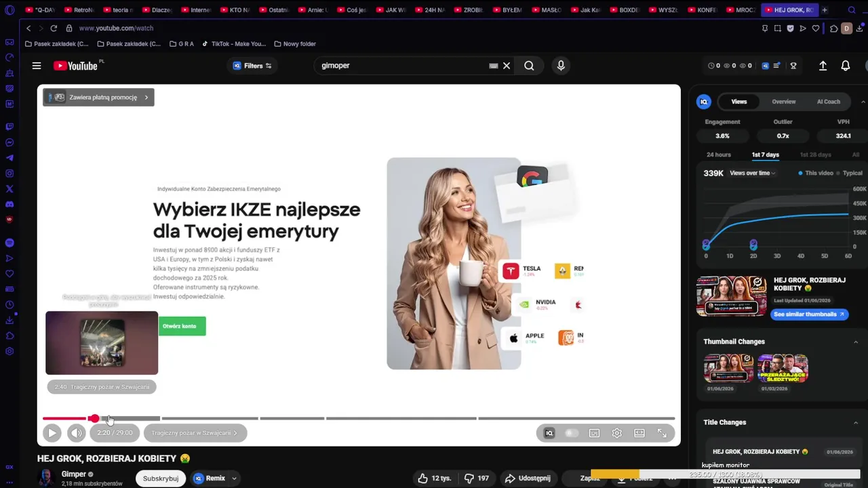Screen dimensions: 868x488
Task: Switch to the 'Q-DAY' browser tab
Action: pyautogui.click(x=41, y=10)
